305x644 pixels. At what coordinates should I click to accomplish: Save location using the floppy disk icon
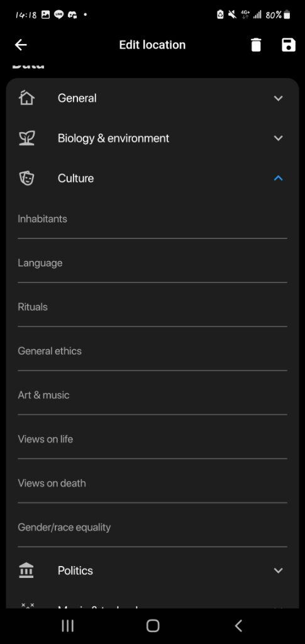[x=289, y=45]
